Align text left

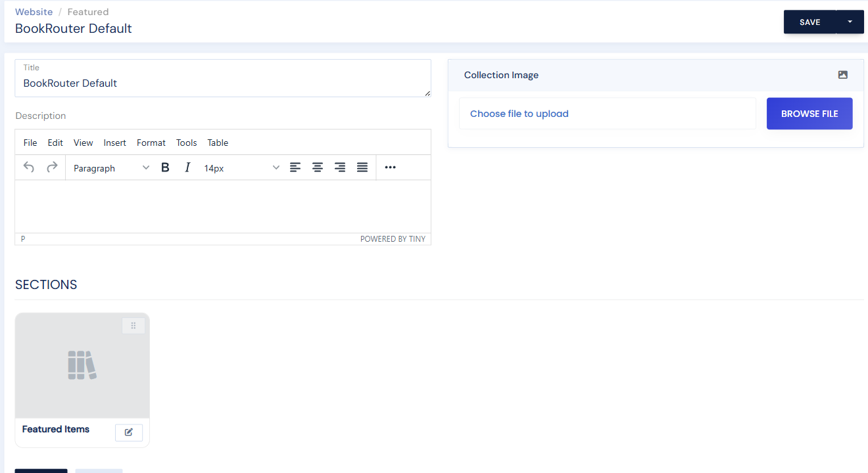[x=295, y=168]
